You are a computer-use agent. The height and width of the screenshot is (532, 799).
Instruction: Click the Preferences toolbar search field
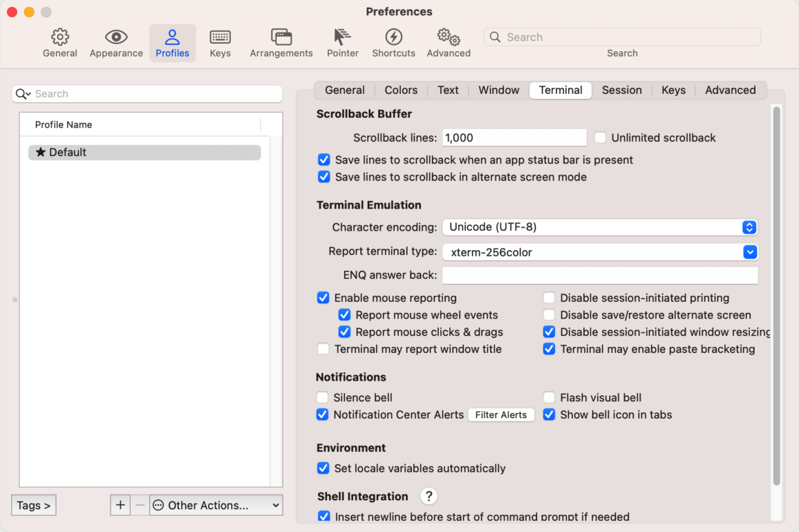click(x=621, y=37)
